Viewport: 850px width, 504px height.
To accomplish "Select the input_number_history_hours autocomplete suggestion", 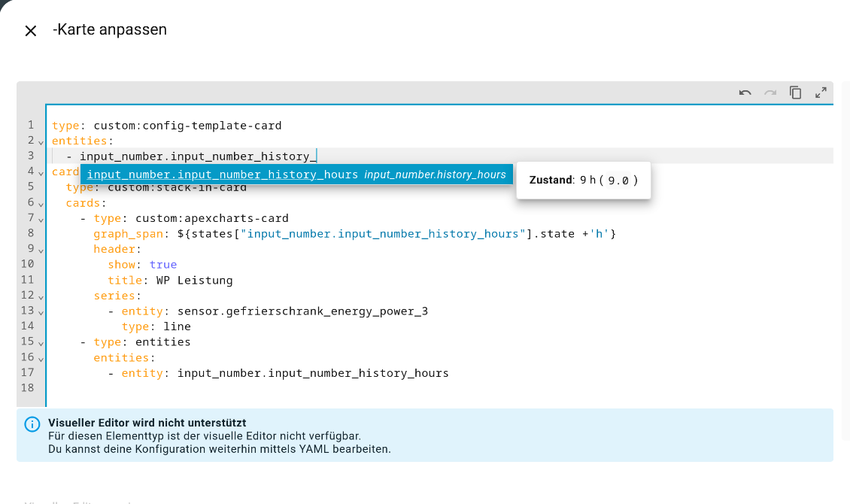I will click(296, 175).
